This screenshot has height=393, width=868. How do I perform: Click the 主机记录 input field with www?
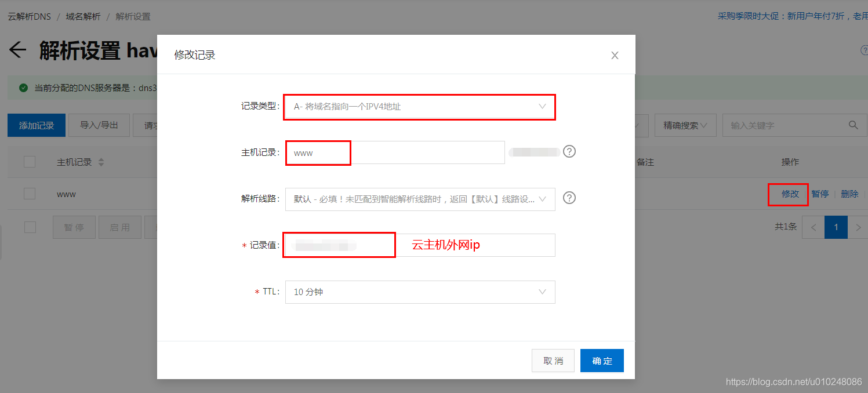click(395, 152)
